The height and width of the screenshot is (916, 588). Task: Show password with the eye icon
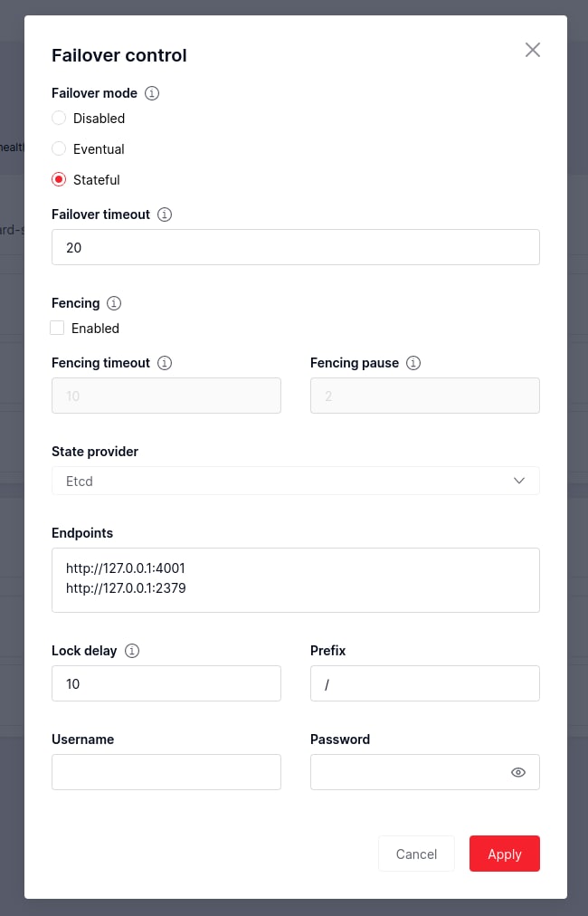click(518, 772)
